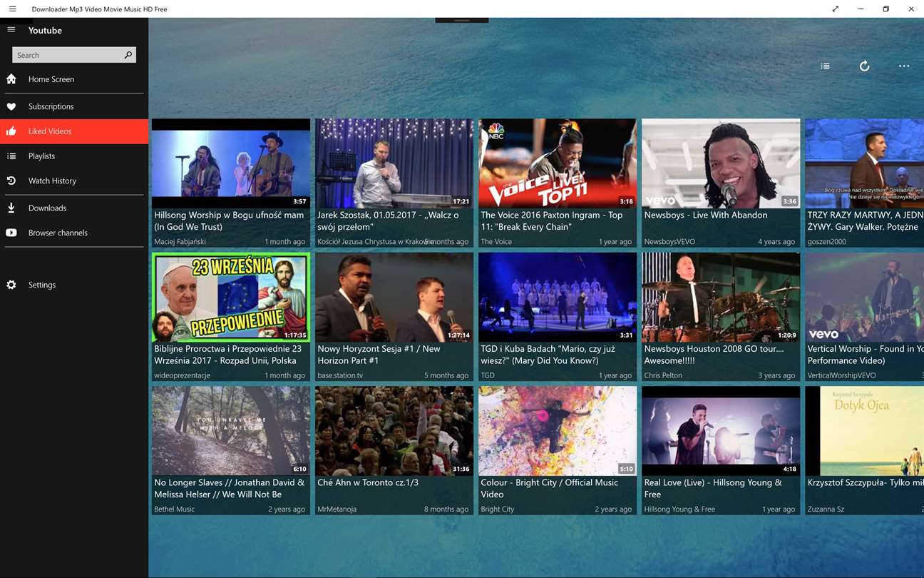Click title "Newsboys - Live With Abandon"
The image size is (924, 578).
[x=706, y=215]
